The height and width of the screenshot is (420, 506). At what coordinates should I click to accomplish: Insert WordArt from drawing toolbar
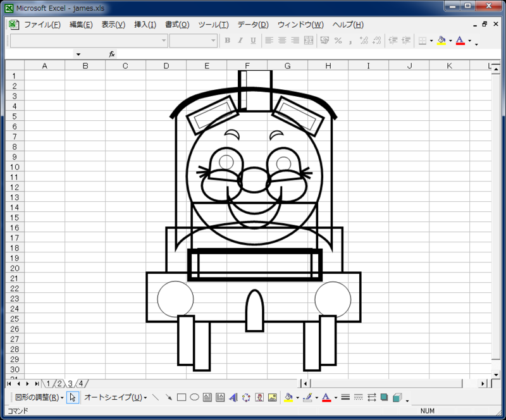(233, 397)
